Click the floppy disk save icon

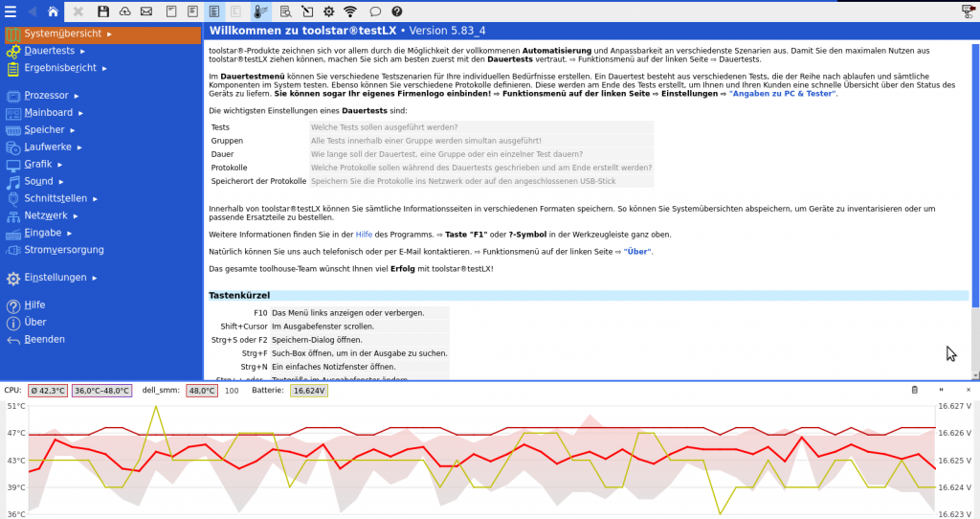point(103,11)
